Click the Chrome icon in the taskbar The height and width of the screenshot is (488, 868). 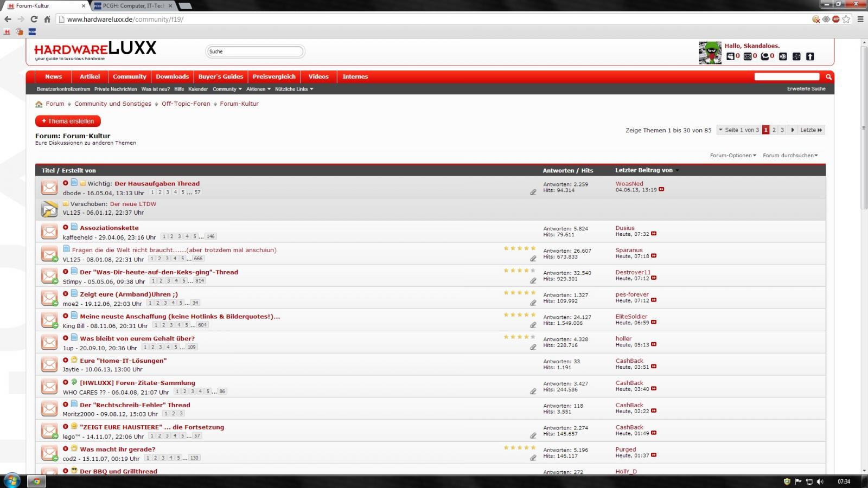click(x=37, y=481)
